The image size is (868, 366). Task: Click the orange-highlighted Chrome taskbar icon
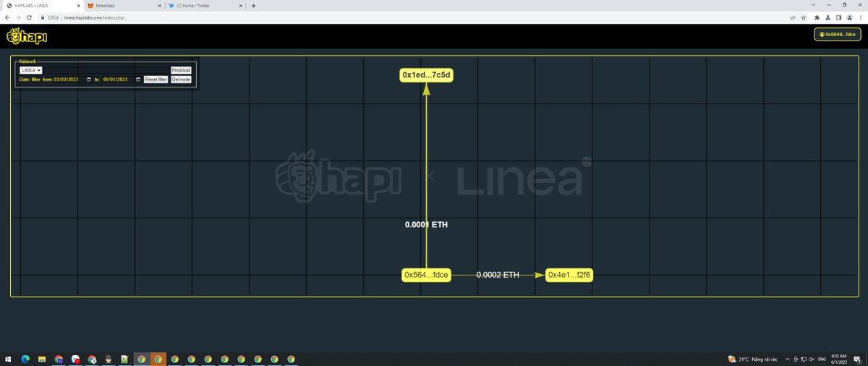coord(158,359)
